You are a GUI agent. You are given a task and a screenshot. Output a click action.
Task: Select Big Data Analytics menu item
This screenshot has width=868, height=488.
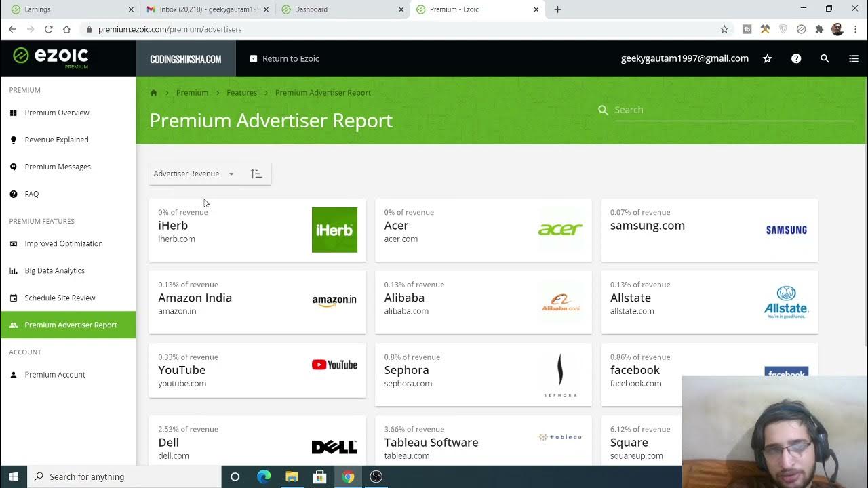[x=54, y=270]
